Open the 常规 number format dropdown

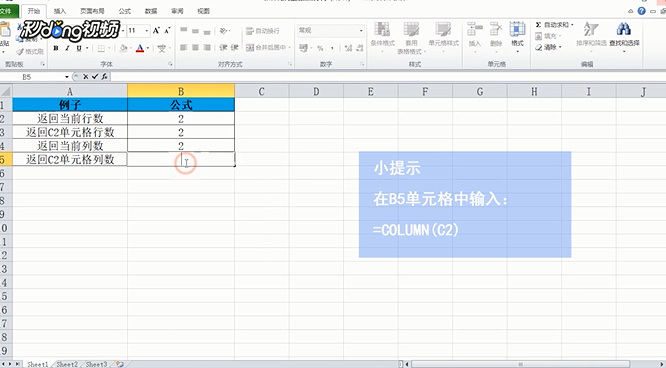[361, 31]
